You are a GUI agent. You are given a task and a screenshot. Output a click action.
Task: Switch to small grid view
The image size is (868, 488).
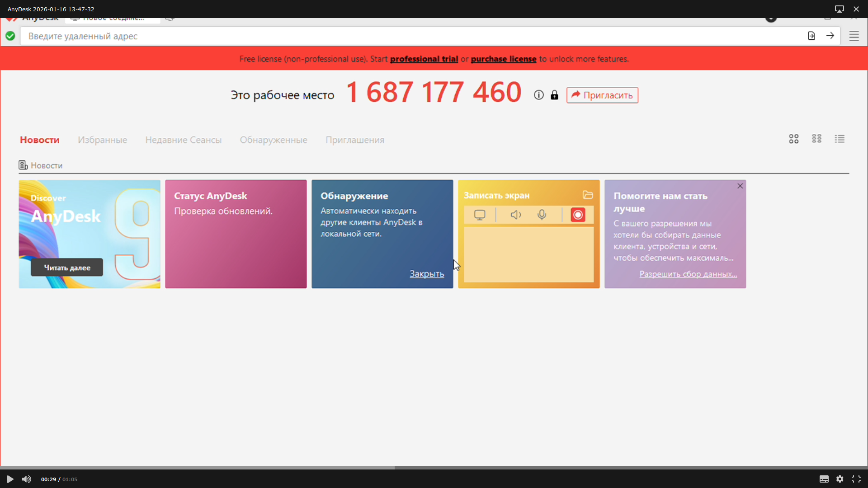coord(816,139)
